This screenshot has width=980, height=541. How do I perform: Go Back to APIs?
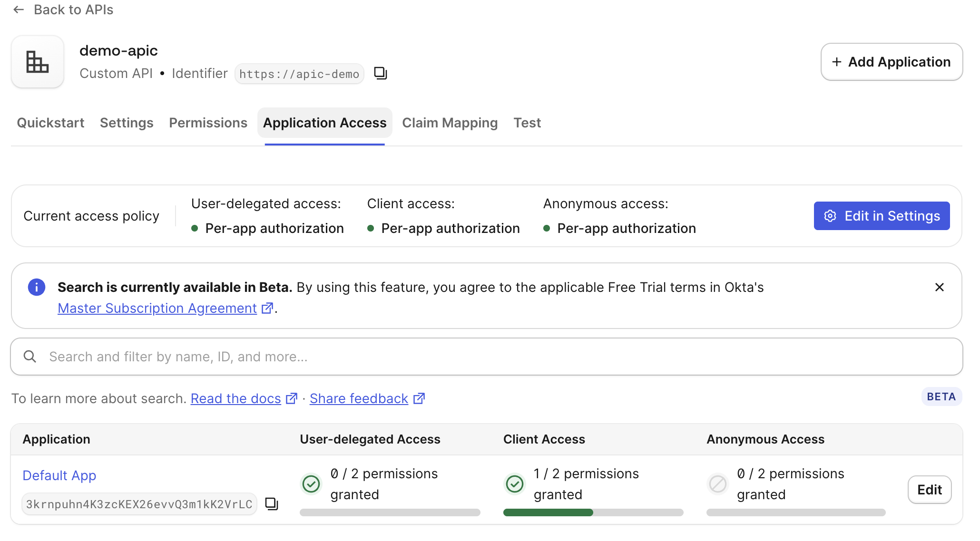point(73,10)
